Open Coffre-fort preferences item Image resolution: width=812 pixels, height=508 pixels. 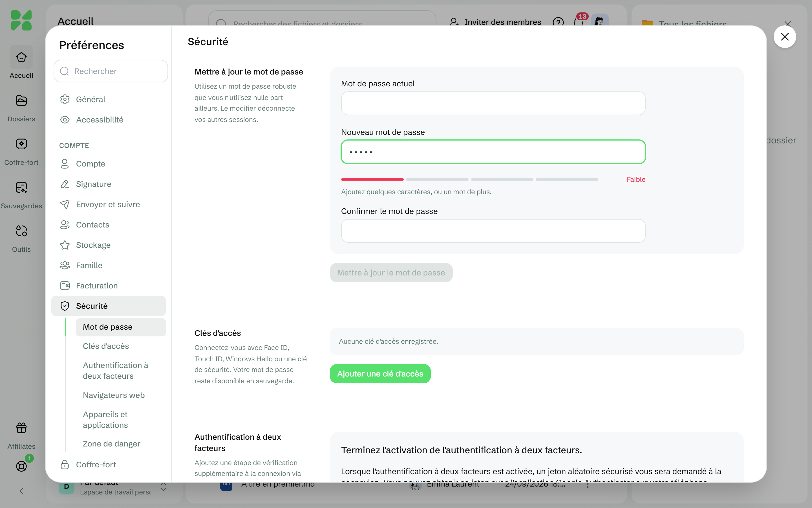tap(108, 465)
